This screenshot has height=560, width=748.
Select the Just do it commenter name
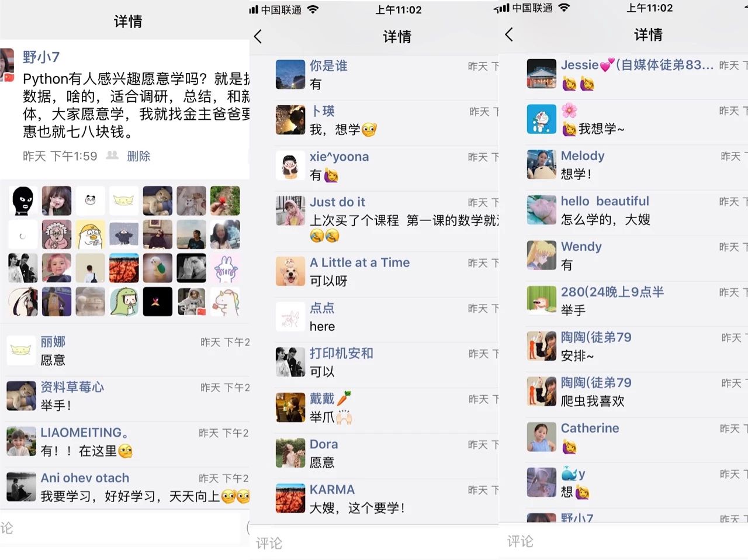point(337,202)
